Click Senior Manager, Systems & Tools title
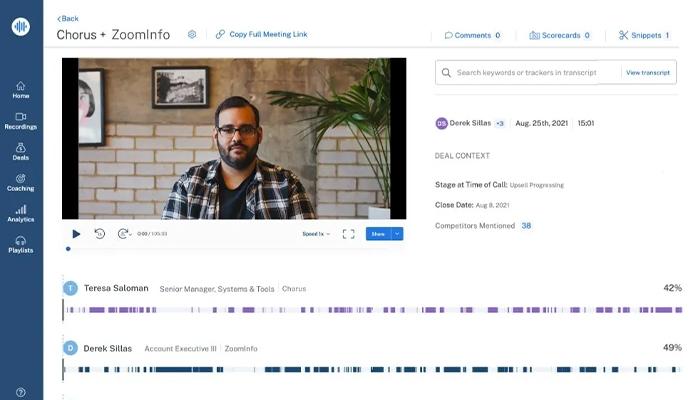 click(x=217, y=289)
